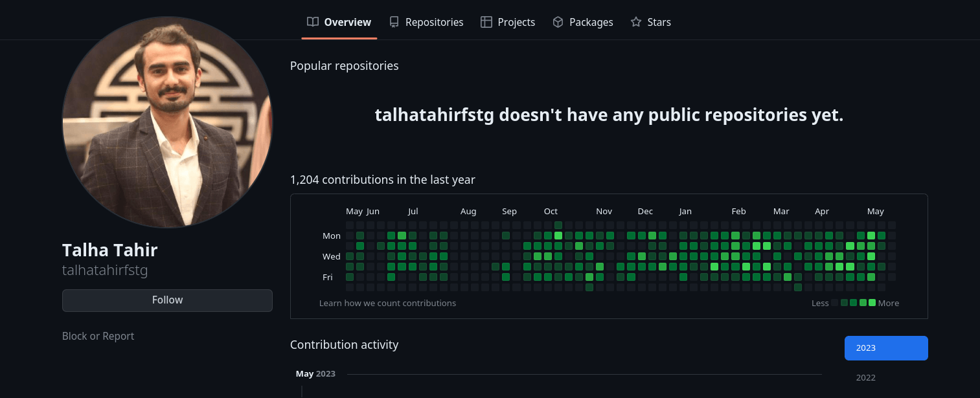Click the Wed row label in graph
980x398 pixels.
[332, 257]
